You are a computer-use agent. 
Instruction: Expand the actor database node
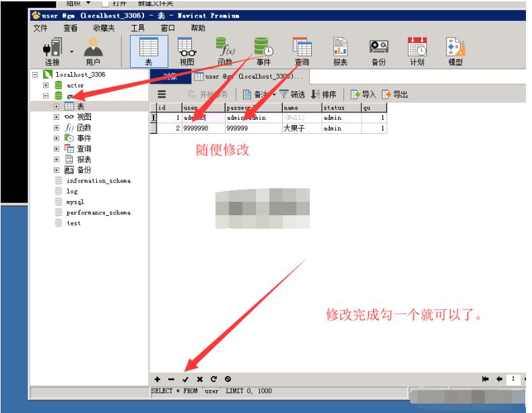(46, 85)
